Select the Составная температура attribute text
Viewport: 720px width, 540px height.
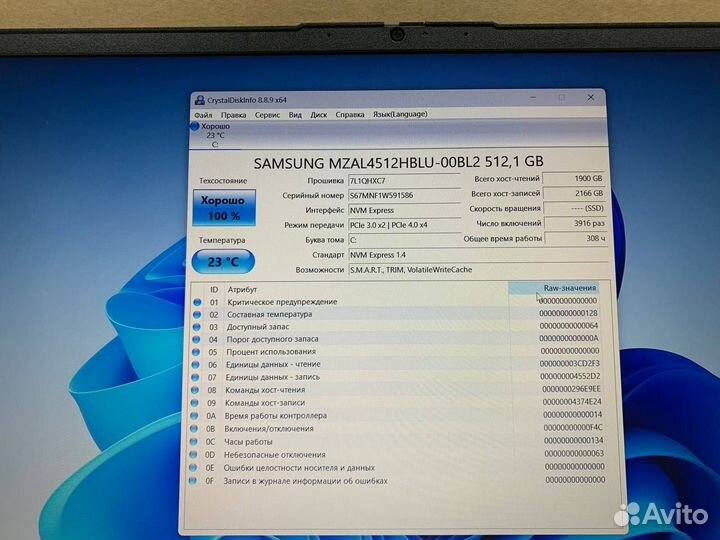[x=269, y=314]
